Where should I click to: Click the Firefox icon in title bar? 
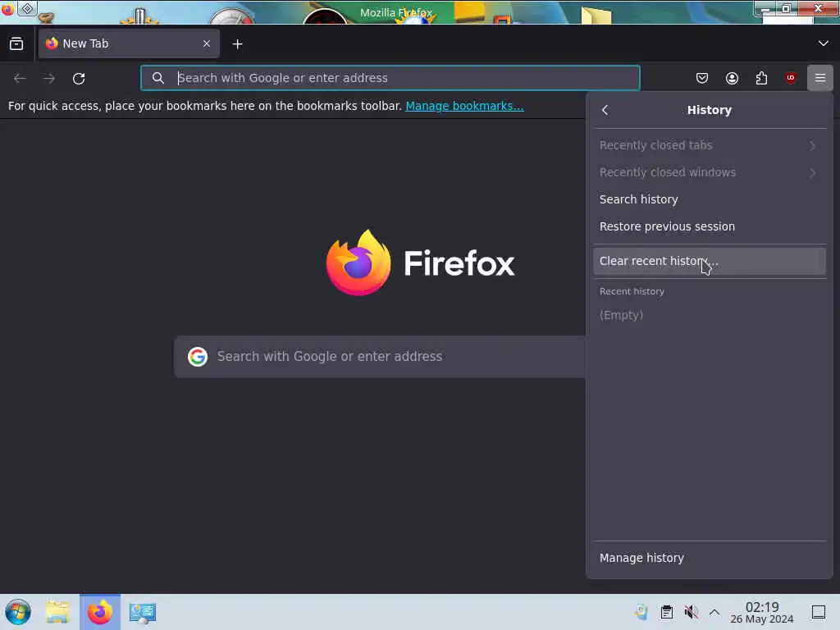tap(7, 8)
